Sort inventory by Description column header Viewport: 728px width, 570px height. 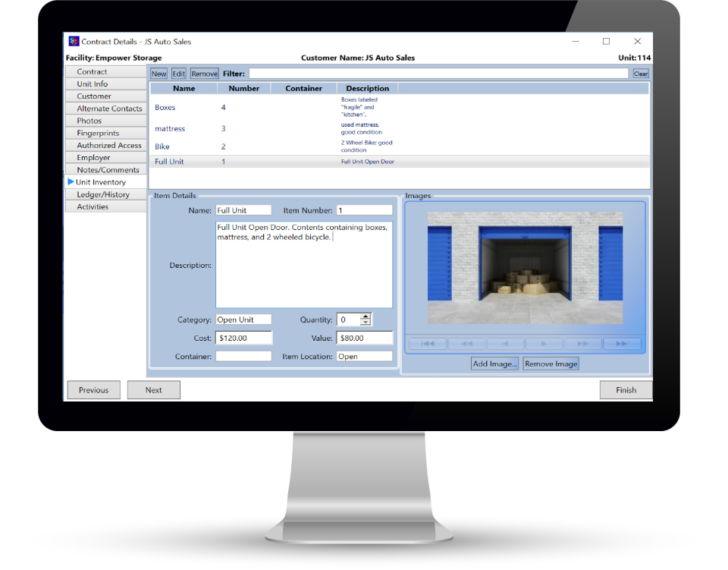367,88
